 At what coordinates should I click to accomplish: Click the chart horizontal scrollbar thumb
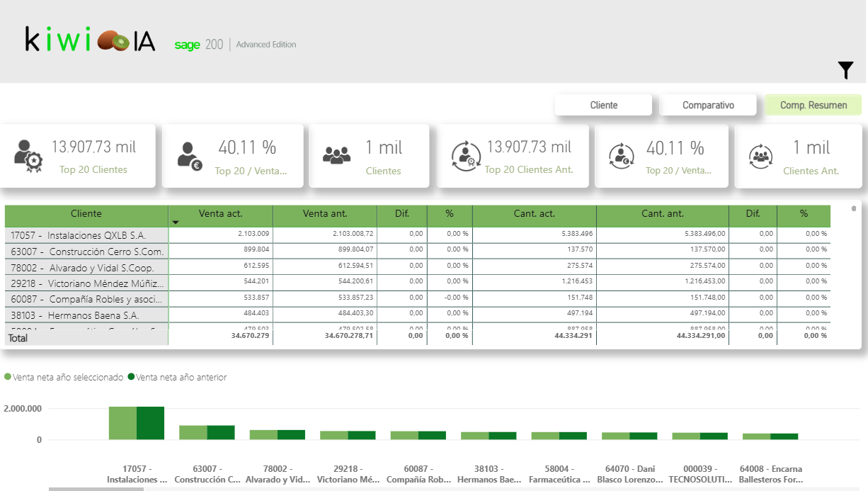click(x=96, y=488)
